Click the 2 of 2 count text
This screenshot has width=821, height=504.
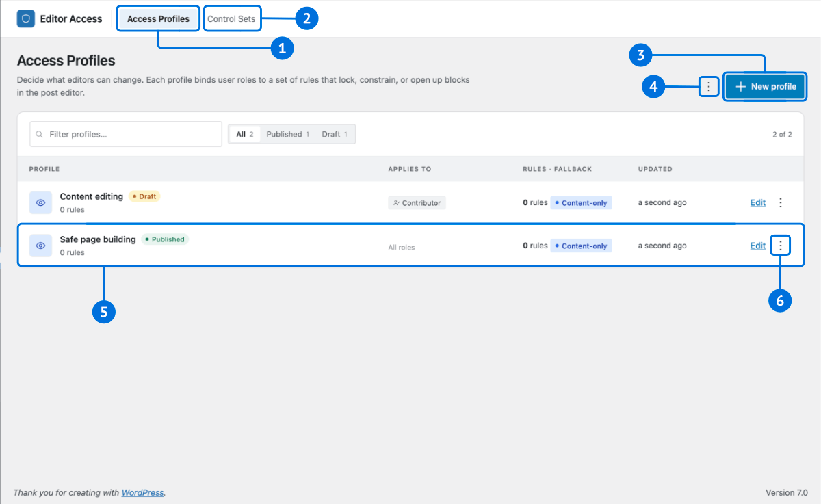pos(782,135)
